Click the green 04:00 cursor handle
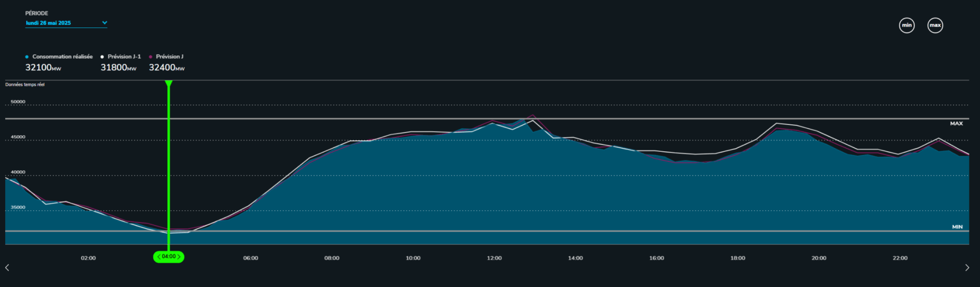This screenshot has width=980, height=287. 168,257
